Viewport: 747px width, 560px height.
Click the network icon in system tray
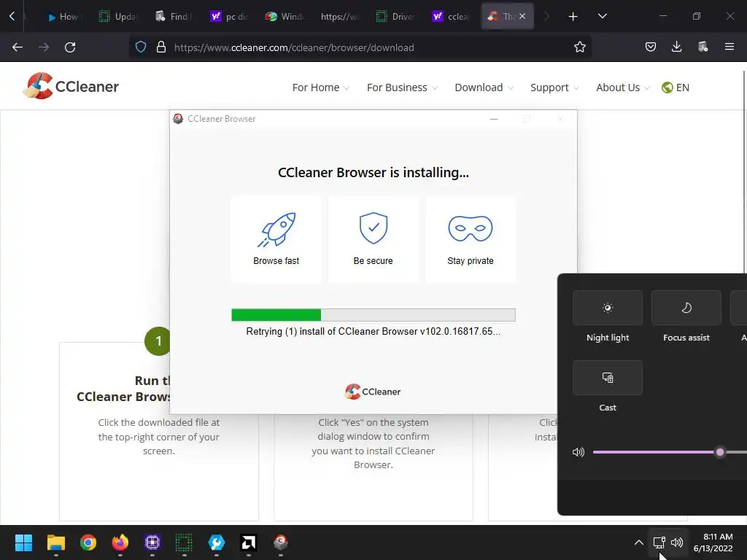click(659, 542)
